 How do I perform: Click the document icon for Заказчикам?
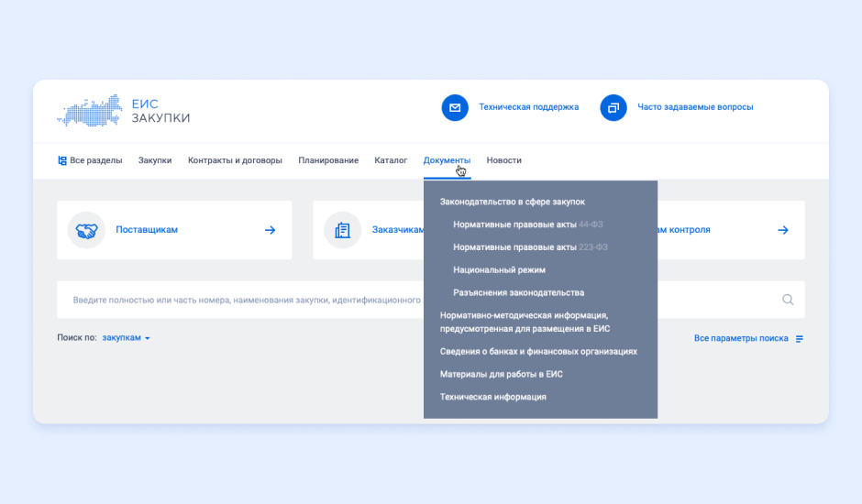342,230
